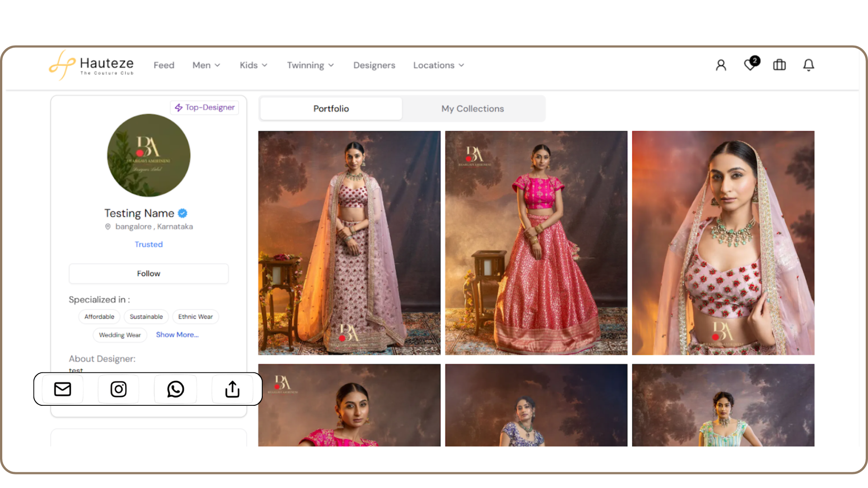
Task: Contact designer through WhatsApp icon
Action: coord(175,389)
